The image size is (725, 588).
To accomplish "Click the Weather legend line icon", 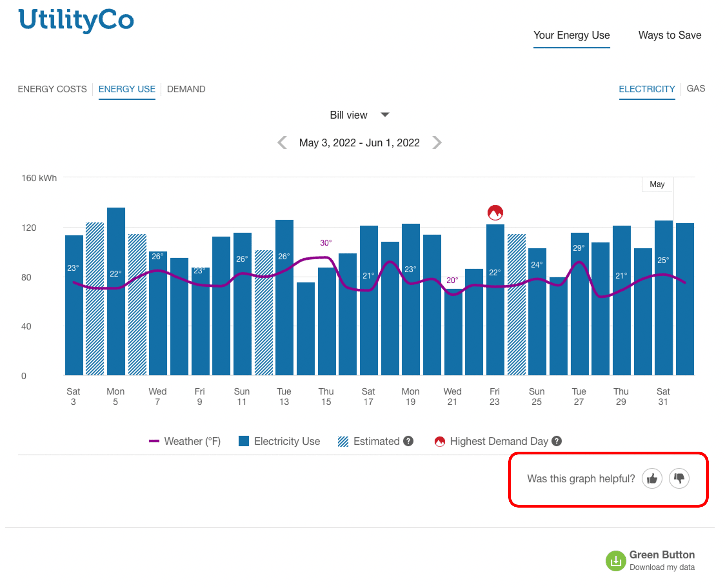I will pyautogui.click(x=155, y=441).
